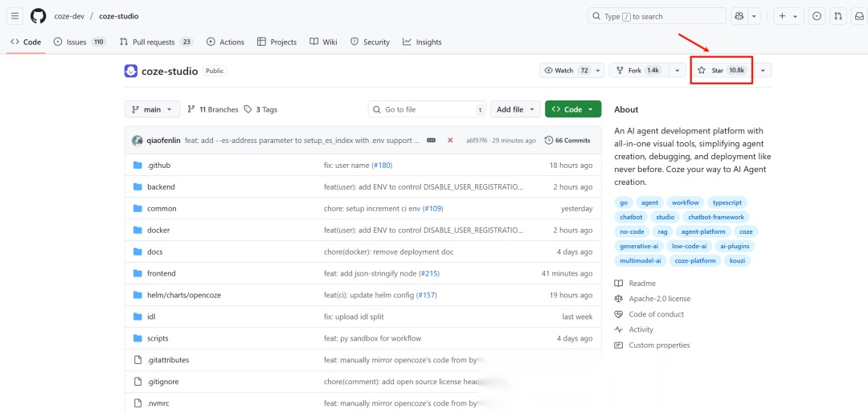
Task: Open the helm/charts/opencoze folder
Action: tap(184, 295)
